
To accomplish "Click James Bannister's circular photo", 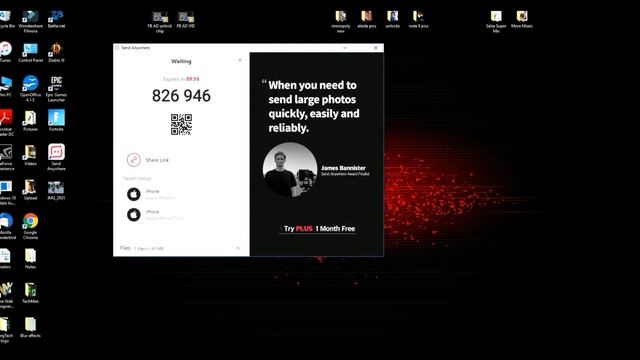I will (290, 169).
